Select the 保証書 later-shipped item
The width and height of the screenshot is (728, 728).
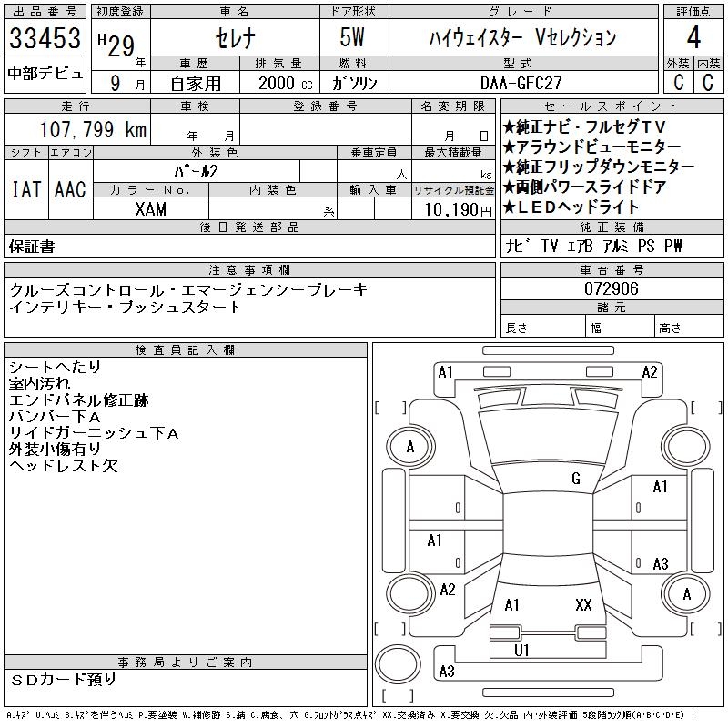pyautogui.click(x=32, y=246)
